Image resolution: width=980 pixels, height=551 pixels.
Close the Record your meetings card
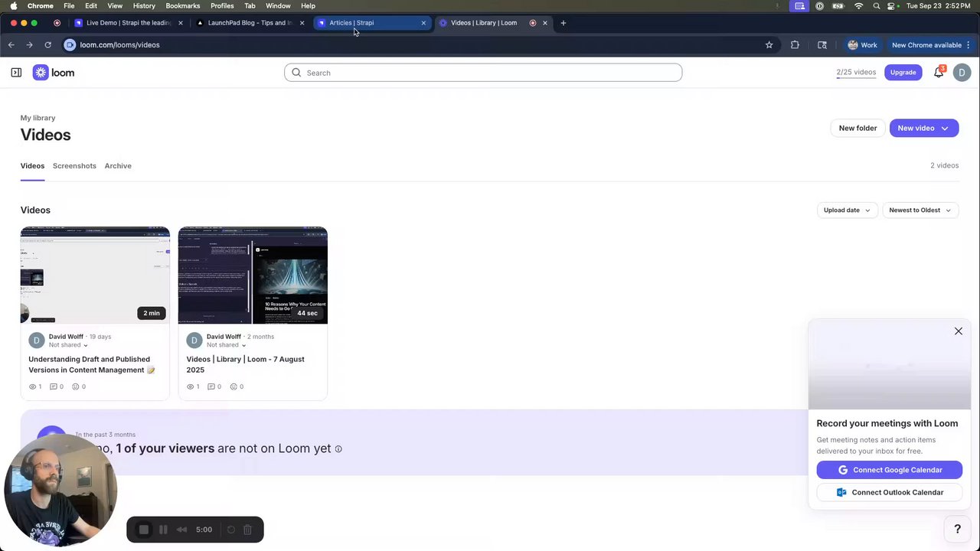pos(958,331)
